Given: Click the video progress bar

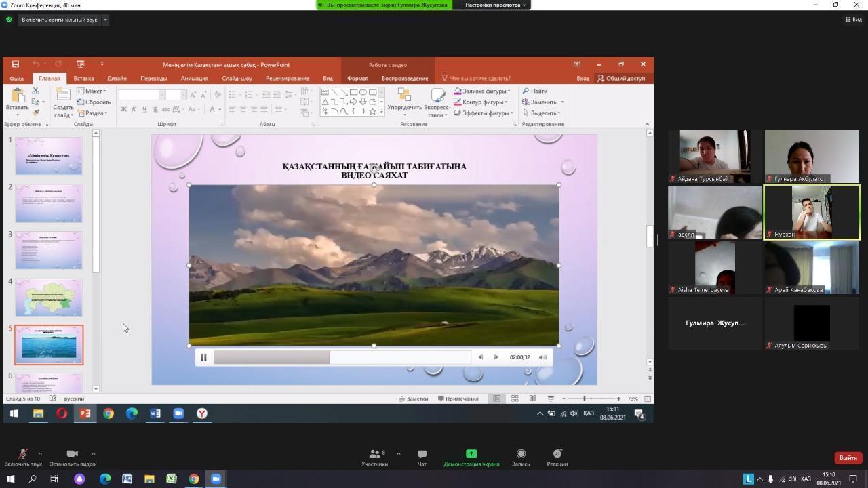Looking at the screenshot, I should 342,357.
